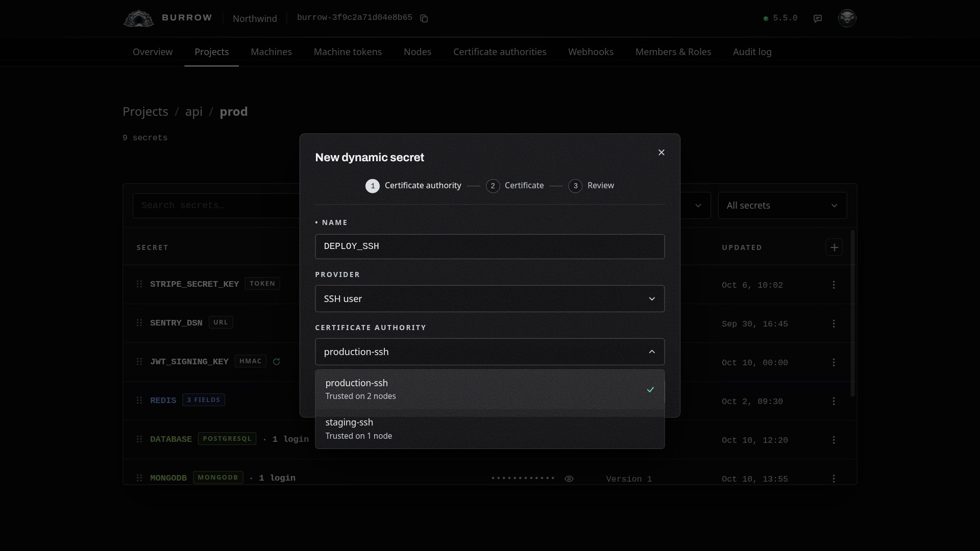Open the REDIS secret
980x551 pixels.
163,400
